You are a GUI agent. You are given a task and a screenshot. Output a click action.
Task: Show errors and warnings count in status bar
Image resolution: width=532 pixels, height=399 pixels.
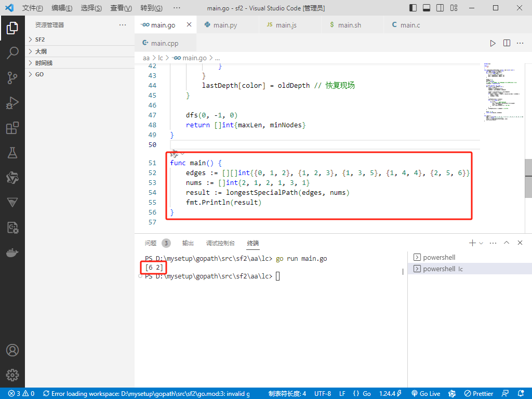click(21, 394)
